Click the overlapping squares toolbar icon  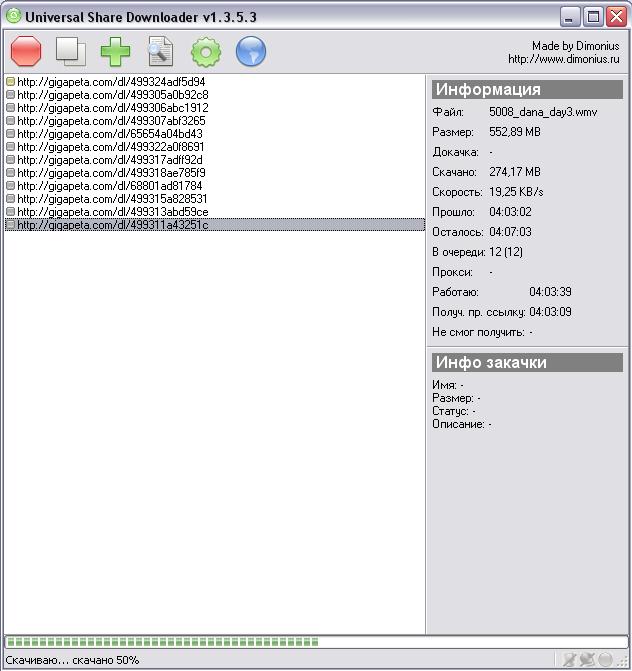coord(71,51)
